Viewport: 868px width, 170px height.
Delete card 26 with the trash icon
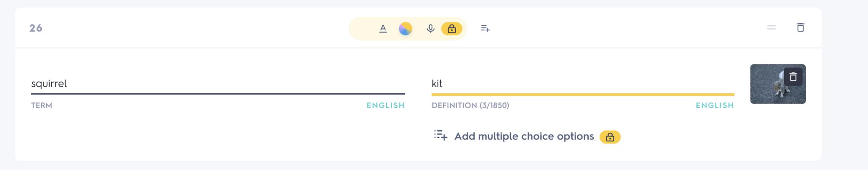(x=800, y=27)
